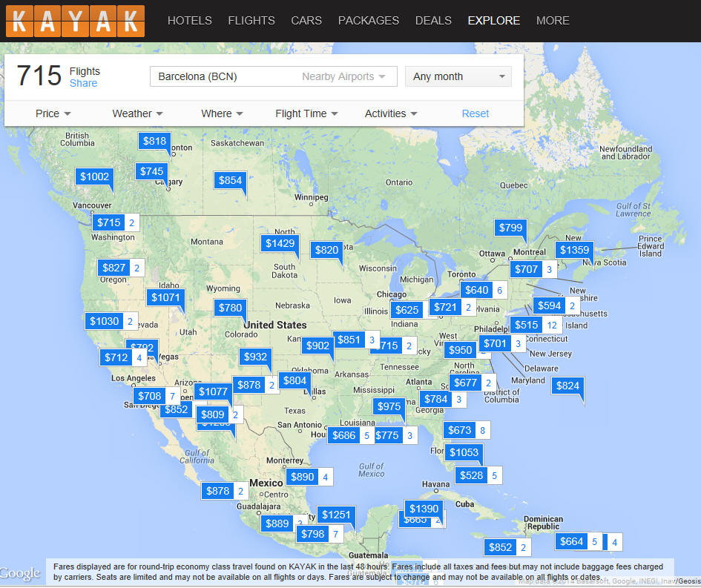Open the Any month dropdown
The image size is (701, 588).
coord(458,76)
